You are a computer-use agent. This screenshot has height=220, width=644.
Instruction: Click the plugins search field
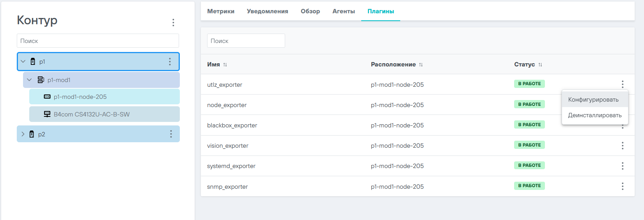click(246, 41)
